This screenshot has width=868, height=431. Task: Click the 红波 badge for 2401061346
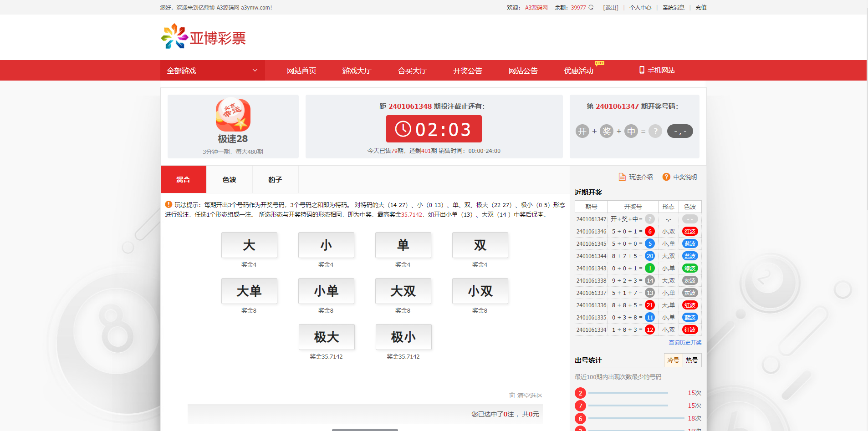[690, 232]
